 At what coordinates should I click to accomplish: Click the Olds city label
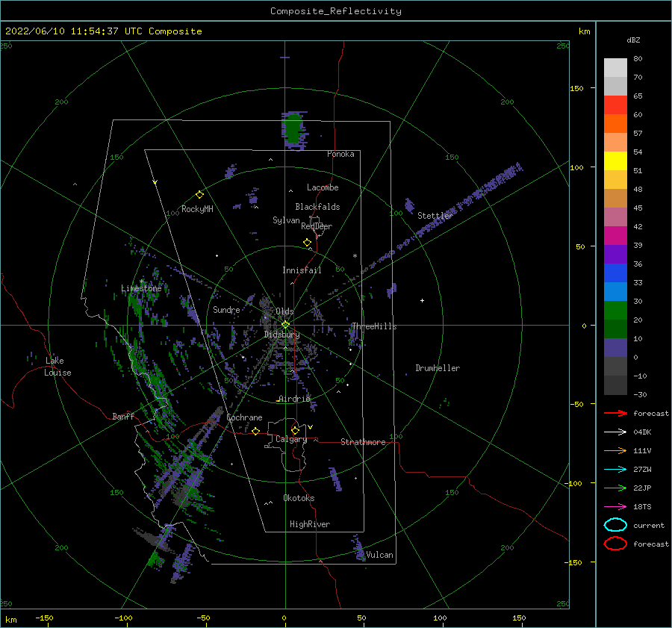tap(284, 311)
